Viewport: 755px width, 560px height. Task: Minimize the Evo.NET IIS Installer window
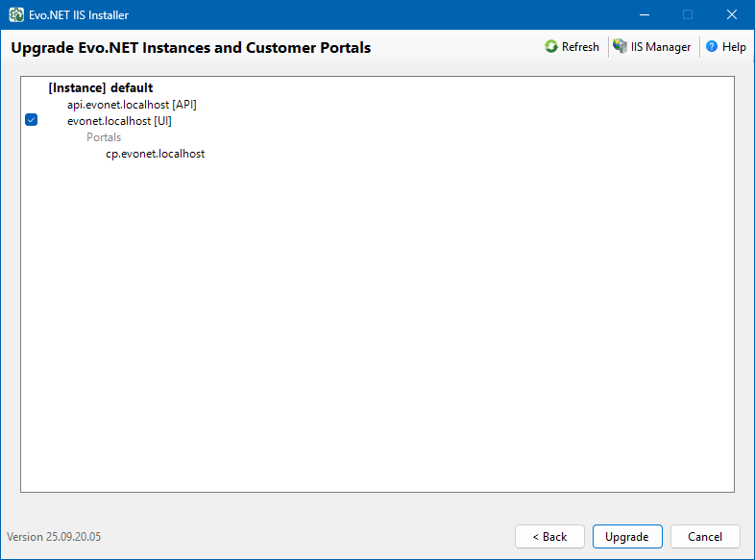[x=643, y=14]
